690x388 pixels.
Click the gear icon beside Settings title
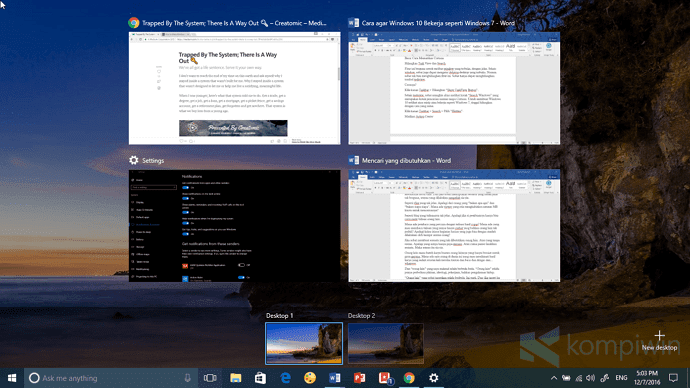tap(134, 160)
